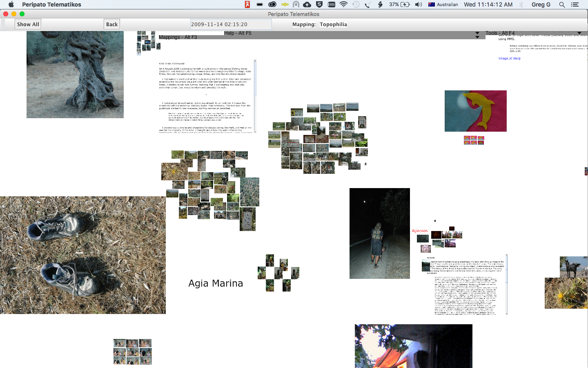Click the cloud upload menu bar icon

pos(307,4)
